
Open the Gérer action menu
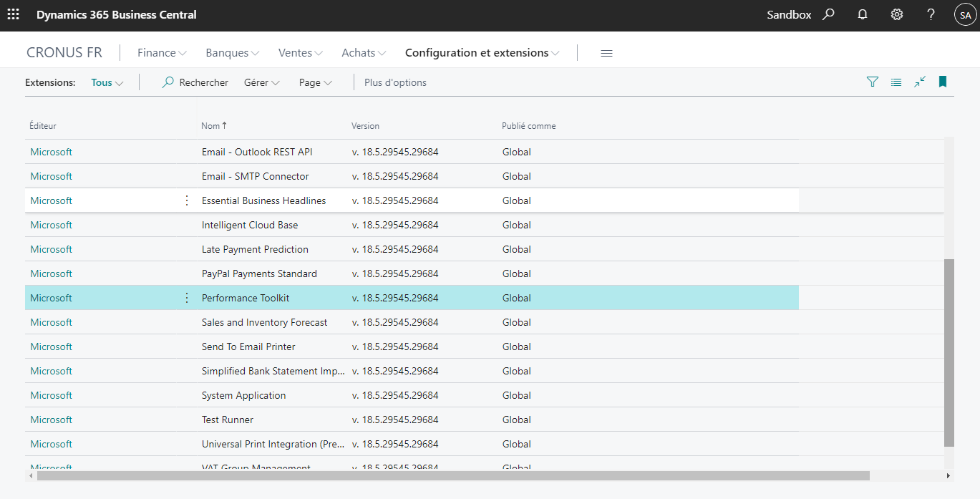(261, 82)
